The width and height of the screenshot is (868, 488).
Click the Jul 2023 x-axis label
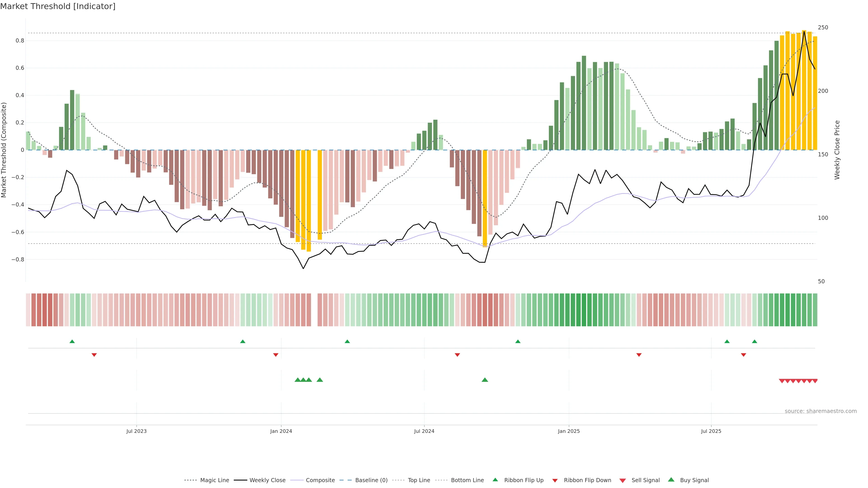tap(137, 431)
